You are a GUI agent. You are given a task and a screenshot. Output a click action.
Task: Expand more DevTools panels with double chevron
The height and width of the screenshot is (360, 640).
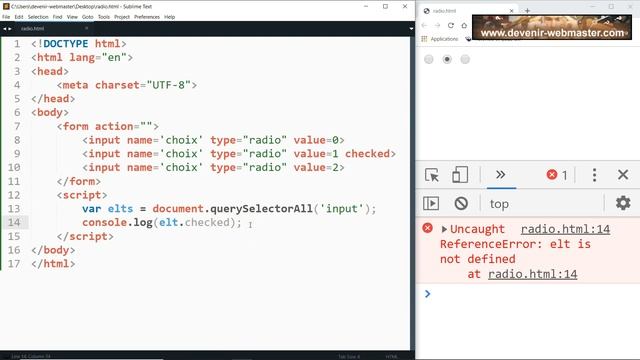(500, 175)
